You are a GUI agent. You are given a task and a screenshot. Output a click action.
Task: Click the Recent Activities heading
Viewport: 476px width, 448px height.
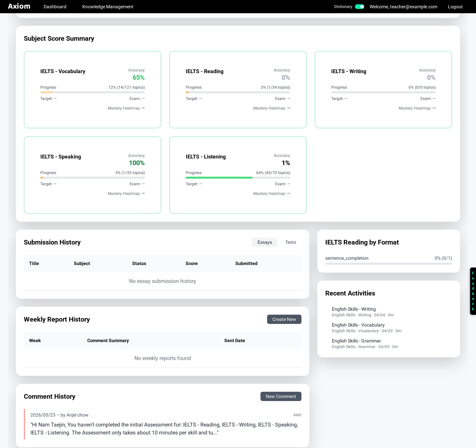tap(350, 293)
